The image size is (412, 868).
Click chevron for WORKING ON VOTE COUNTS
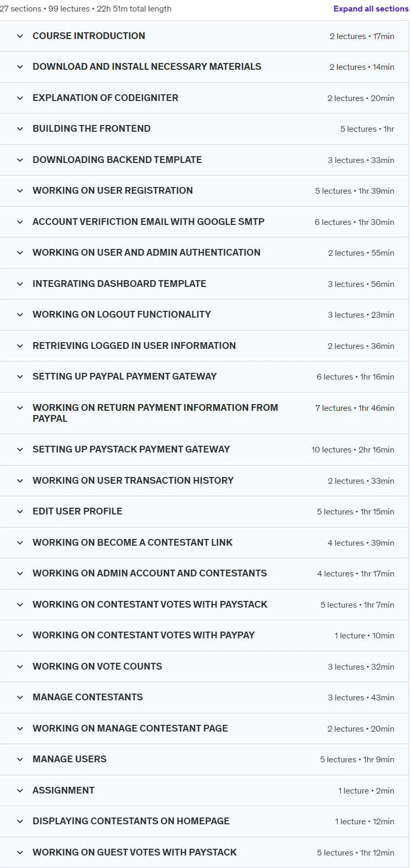pos(20,667)
